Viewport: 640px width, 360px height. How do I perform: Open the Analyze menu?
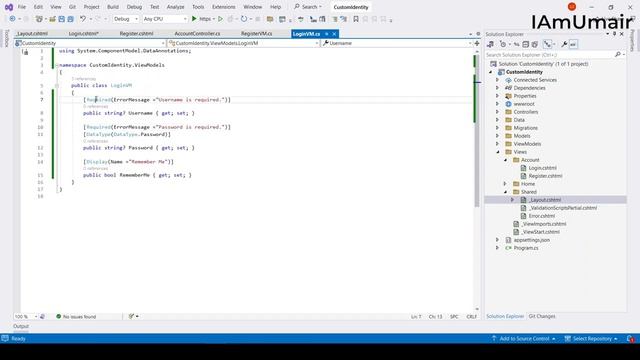pyautogui.click(x=176, y=7)
